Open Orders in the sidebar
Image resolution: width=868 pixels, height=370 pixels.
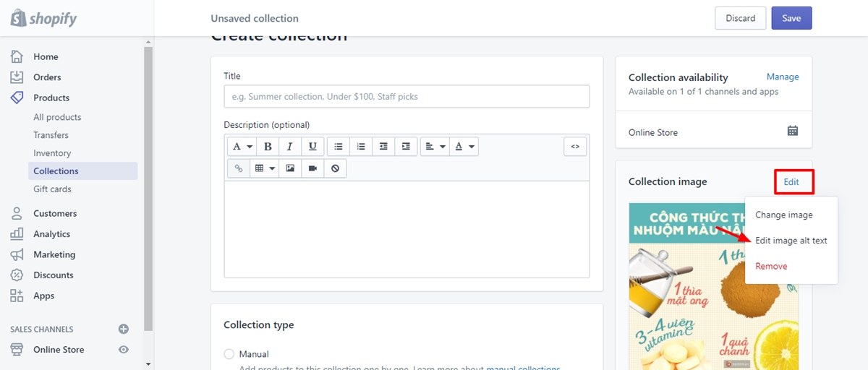point(47,77)
